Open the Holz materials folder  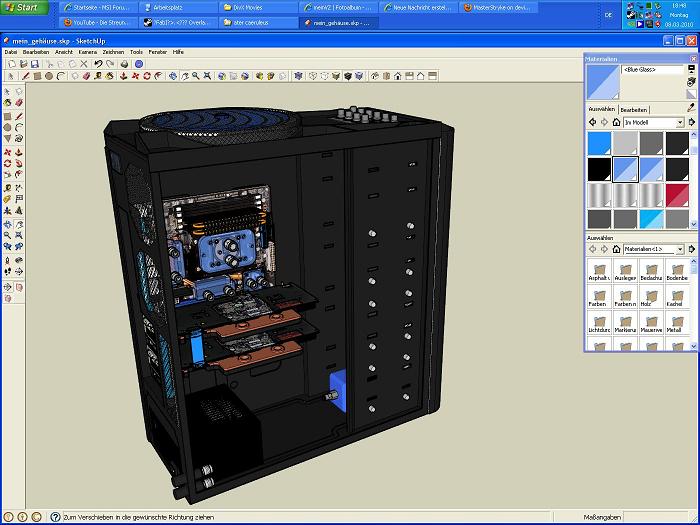pos(651,295)
